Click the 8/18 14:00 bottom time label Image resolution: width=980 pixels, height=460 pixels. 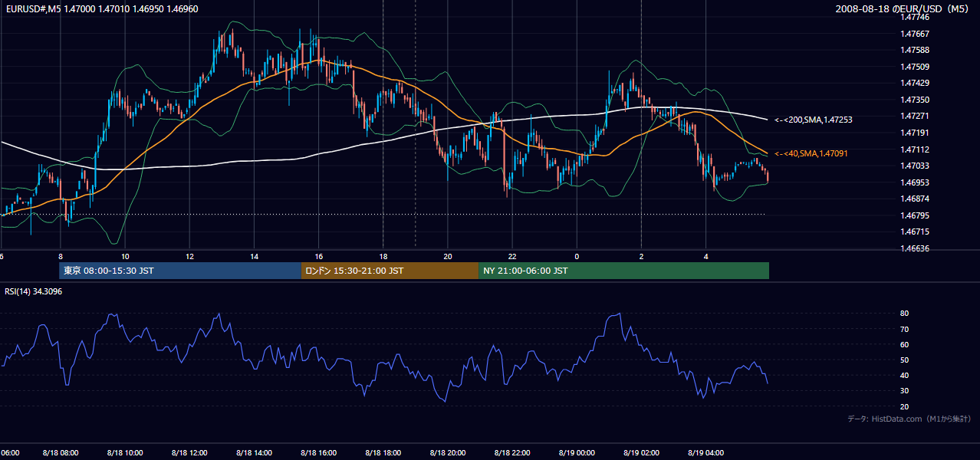coord(254,453)
